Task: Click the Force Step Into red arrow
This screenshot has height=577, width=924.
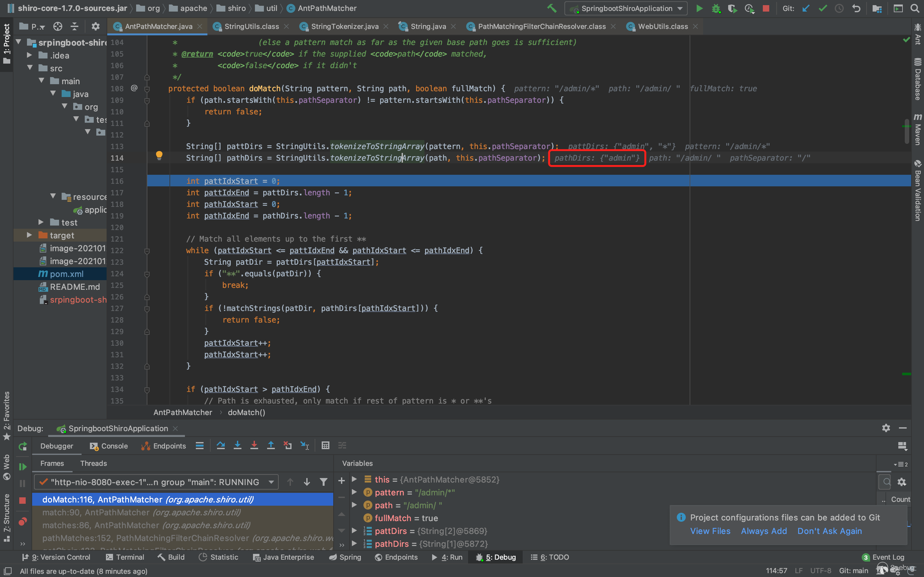Action: pos(254,445)
